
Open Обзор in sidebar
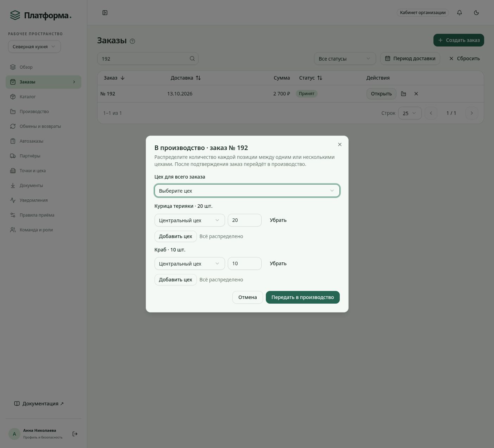pyautogui.click(x=43, y=67)
